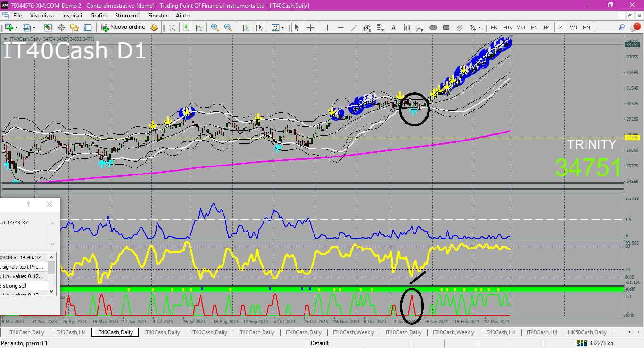
Task: Switch timeframe to W1
Action: click(x=573, y=27)
